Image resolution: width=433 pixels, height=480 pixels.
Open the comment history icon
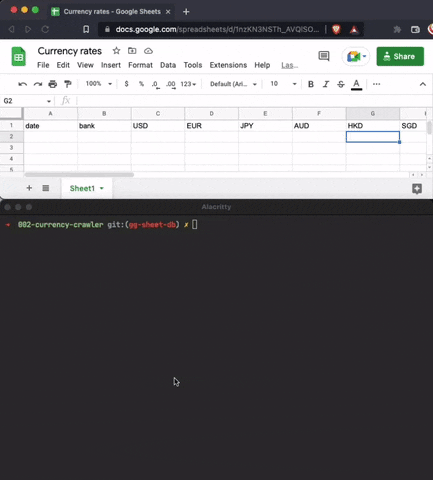(x=324, y=56)
